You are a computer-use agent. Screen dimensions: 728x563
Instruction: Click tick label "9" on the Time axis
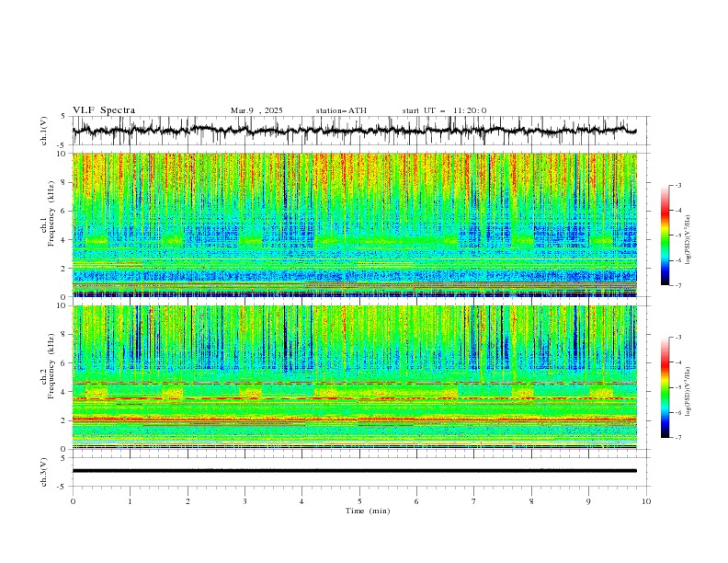(588, 501)
